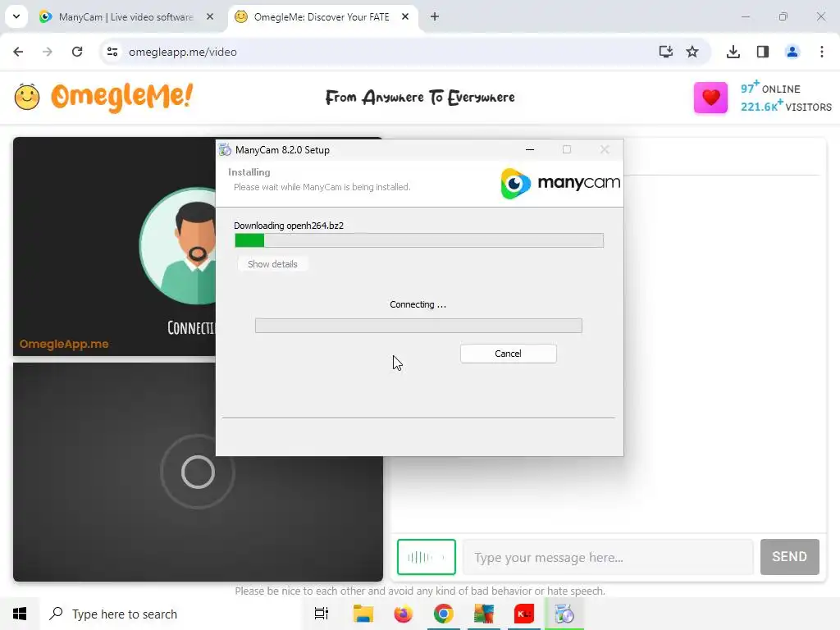Open the Windows Start menu

coord(20,614)
